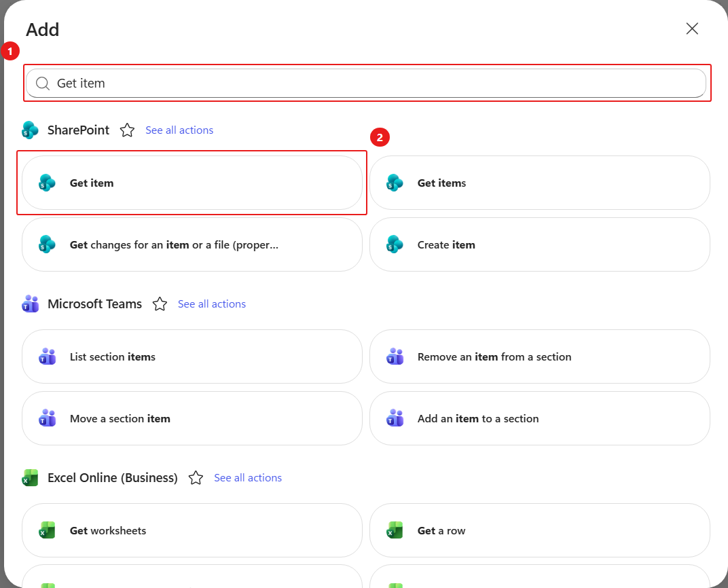Screen dimensions: 728x588
Task: Click the Teams icon on Remove an item card
Action: point(395,356)
